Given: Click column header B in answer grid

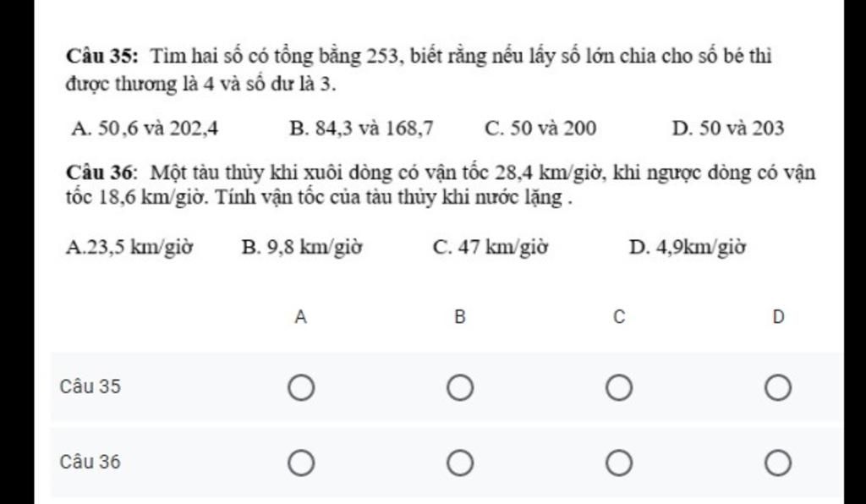Looking at the screenshot, I should pos(459,317).
